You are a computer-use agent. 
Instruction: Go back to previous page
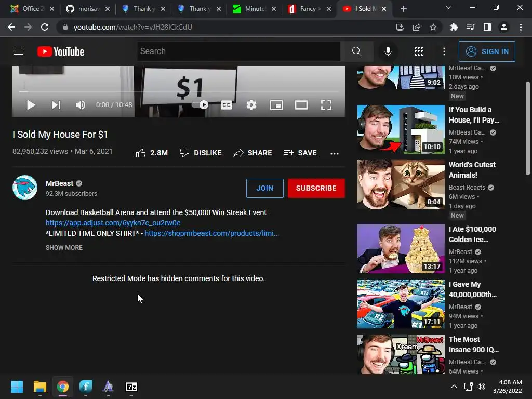pos(11,27)
